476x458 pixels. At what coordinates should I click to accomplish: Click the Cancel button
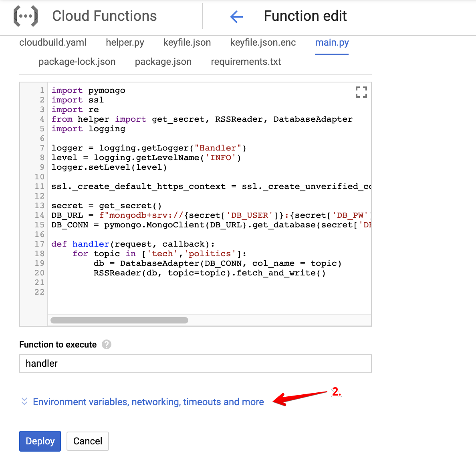click(x=88, y=441)
